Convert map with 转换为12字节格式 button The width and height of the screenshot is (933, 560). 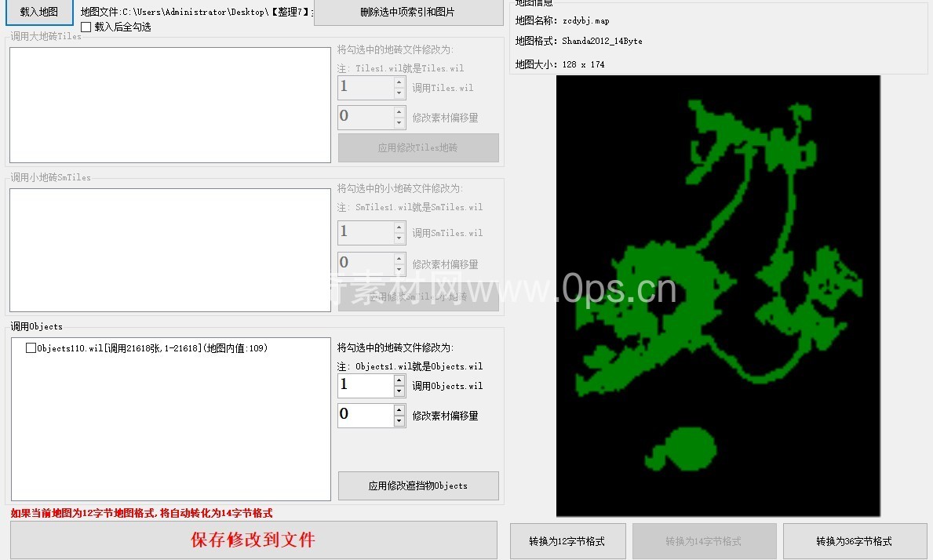click(567, 541)
